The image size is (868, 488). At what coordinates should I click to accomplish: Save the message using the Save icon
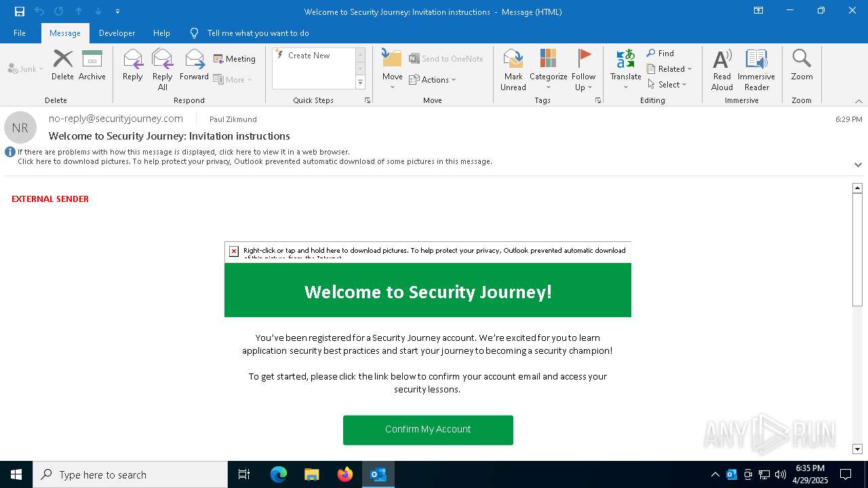click(20, 12)
